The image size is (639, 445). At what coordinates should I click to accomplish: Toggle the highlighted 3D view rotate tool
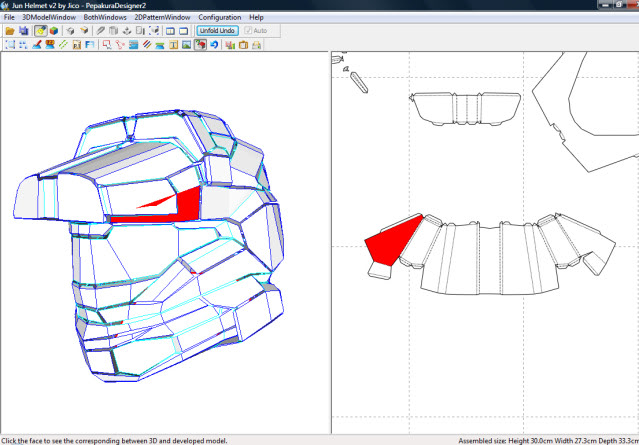(40, 31)
